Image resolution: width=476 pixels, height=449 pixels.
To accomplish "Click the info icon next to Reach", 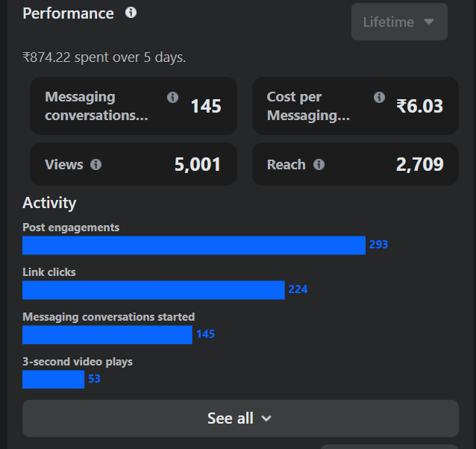I will click(319, 165).
